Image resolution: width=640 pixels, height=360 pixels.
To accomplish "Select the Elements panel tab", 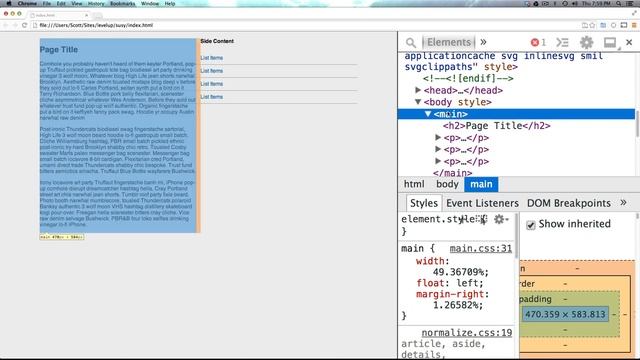I will pyautogui.click(x=449, y=42).
